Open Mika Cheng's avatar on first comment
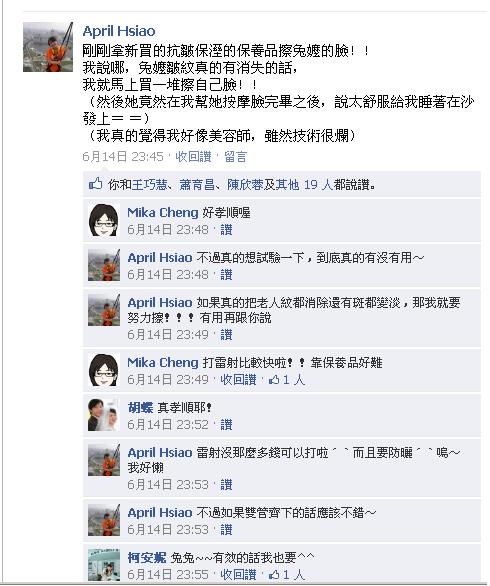 (x=104, y=220)
